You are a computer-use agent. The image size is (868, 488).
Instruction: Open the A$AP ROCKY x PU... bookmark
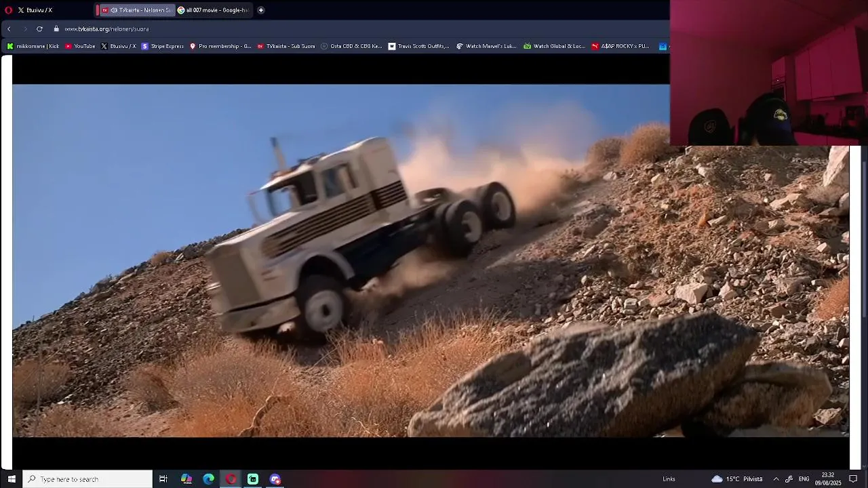coord(620,46)
